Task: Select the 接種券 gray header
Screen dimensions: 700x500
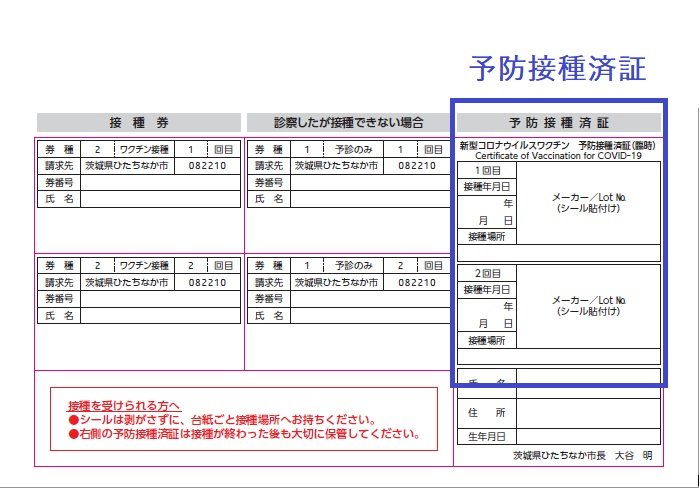Action: pos(139,122)
